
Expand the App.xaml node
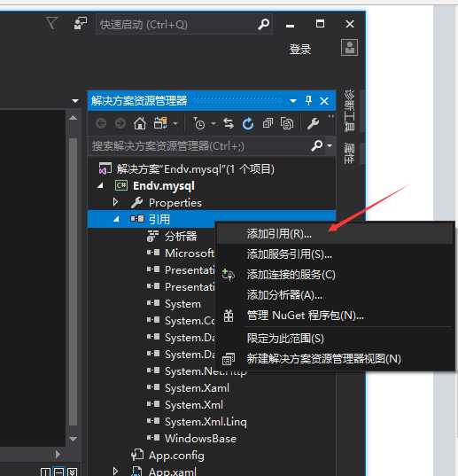(x=115, y=472)
